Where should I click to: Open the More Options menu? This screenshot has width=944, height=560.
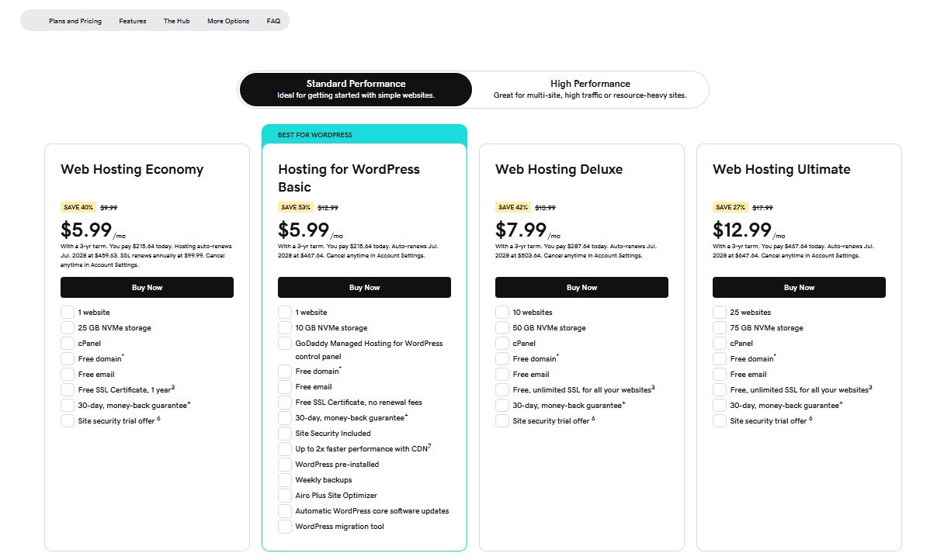click(228, 21)
